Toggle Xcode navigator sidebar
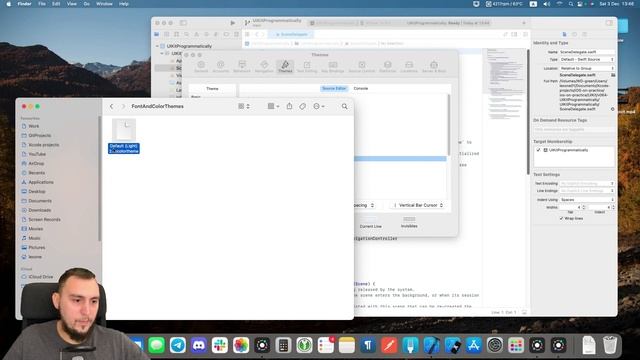This screenshot has width=640, height=360. point(183,23)
